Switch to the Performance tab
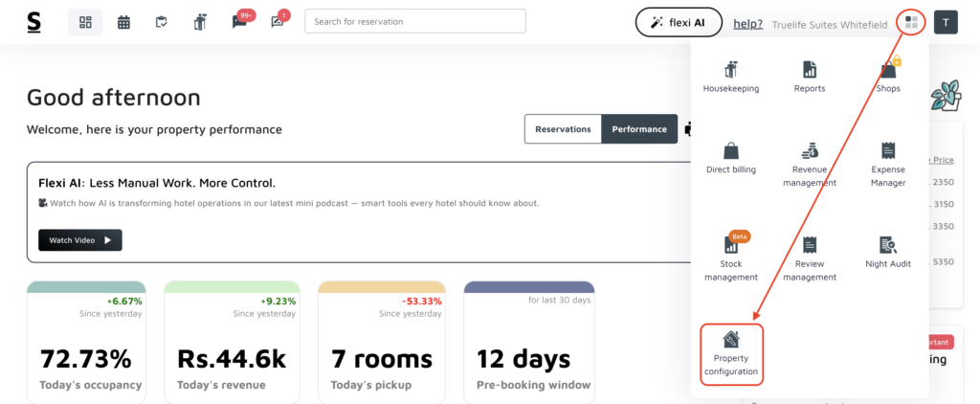This screenshot has width=980, height=404. pos(639,129)
